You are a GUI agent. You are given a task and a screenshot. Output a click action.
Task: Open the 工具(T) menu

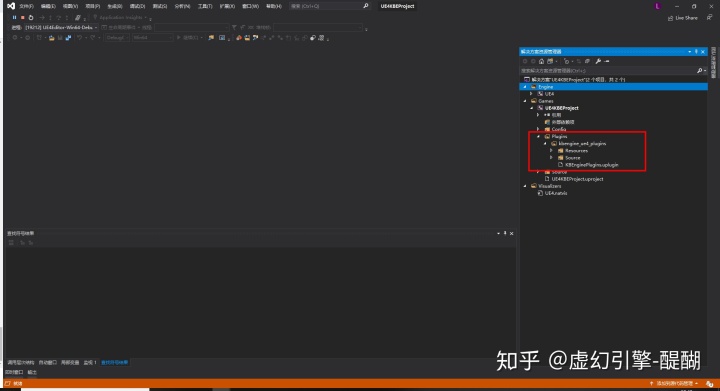tap(205, 6)
